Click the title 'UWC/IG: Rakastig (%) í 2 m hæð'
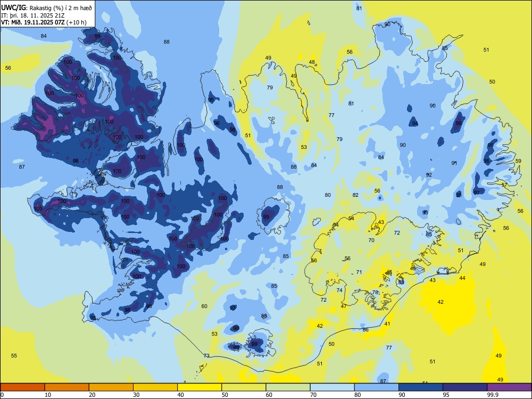The height and width of the screenshot is (399, 532). 46,7
